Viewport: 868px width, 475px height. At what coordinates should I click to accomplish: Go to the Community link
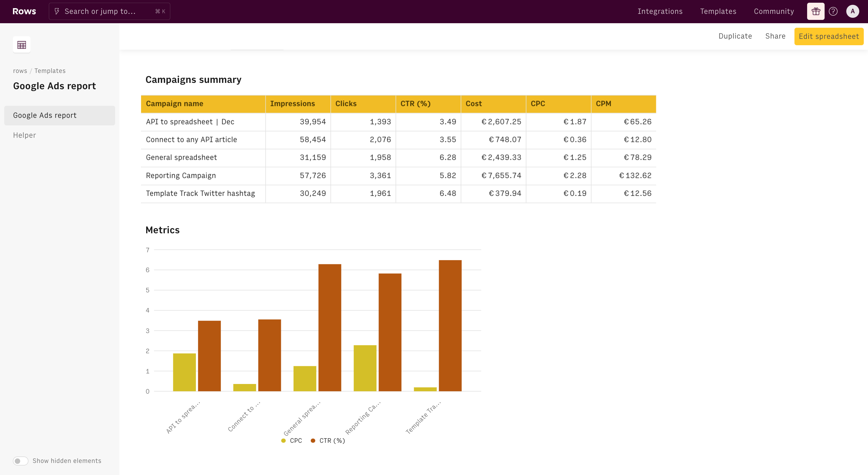[774, 11]
